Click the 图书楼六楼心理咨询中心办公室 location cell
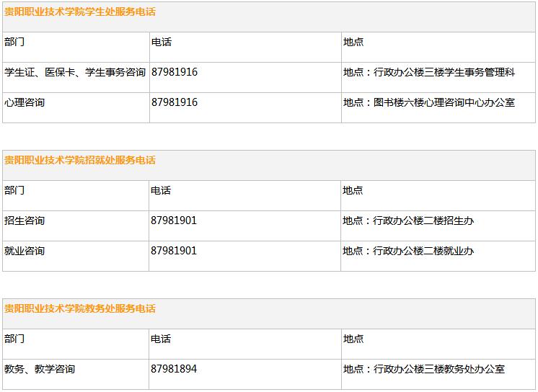 [428, 103]
